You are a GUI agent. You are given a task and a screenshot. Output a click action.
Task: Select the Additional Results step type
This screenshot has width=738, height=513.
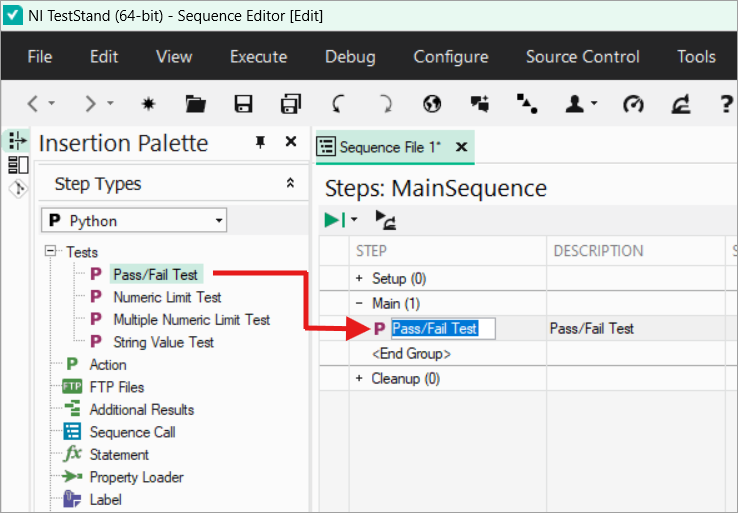[142, 410]
